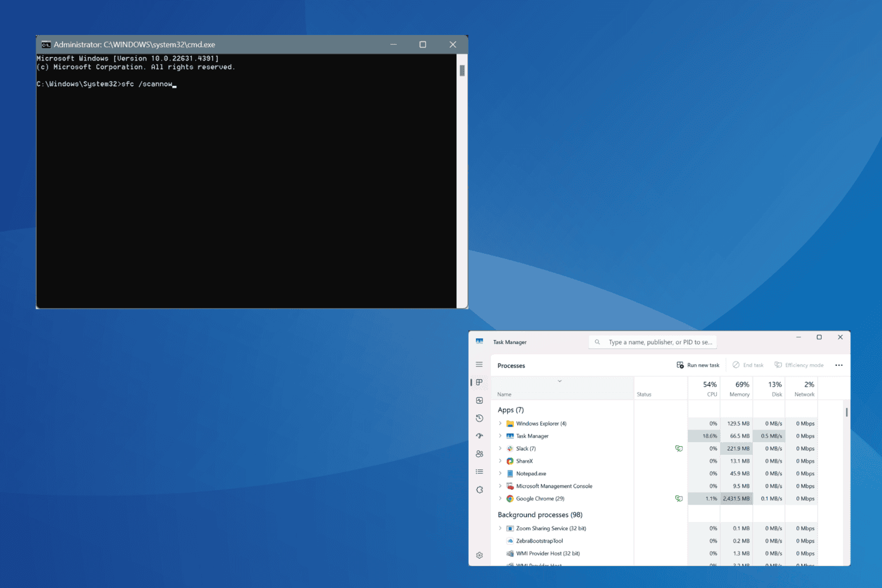Click the Task Manager search input field
Image resolution: width=882 pixels, height=588 pixels.
(653, 342)
